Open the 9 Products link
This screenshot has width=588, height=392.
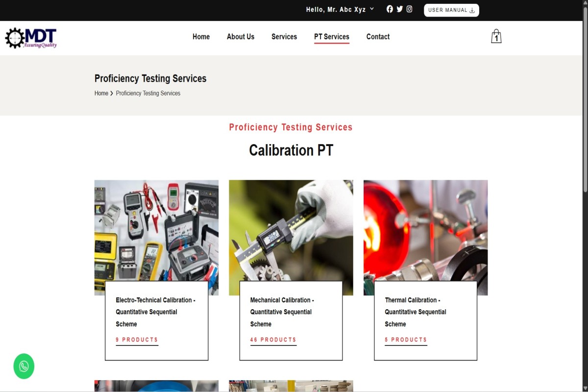click(137, 340)
